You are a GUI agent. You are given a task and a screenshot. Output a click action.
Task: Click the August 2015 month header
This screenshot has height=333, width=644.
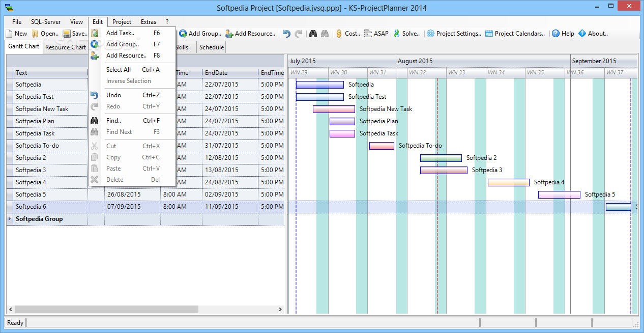point(483,61)
